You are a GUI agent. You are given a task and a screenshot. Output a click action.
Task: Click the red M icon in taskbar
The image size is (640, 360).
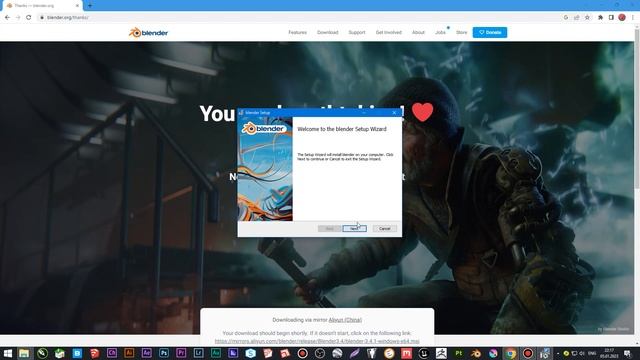407,353
